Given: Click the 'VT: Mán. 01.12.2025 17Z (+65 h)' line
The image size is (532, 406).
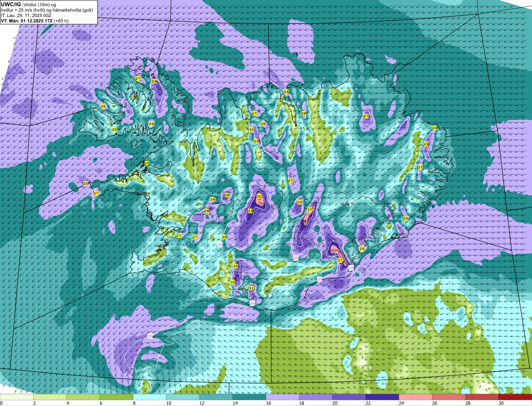Looking at the screenshot, I should click(x=35, y=21).
